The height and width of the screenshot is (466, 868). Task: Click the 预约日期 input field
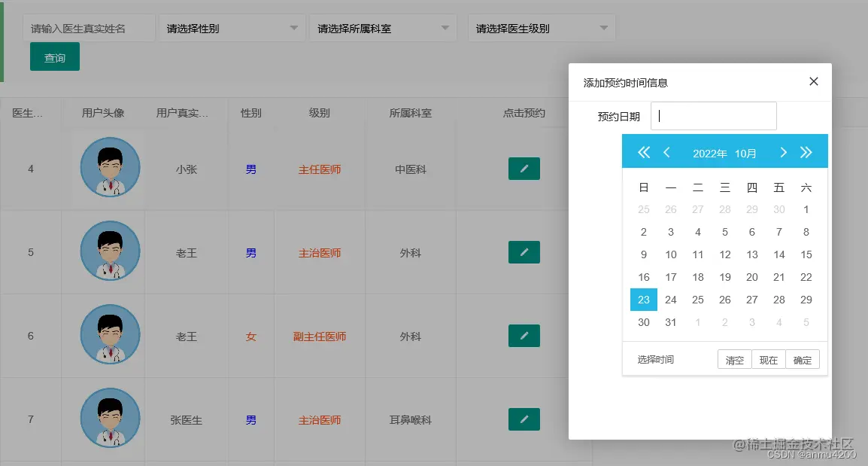point(713,115)
